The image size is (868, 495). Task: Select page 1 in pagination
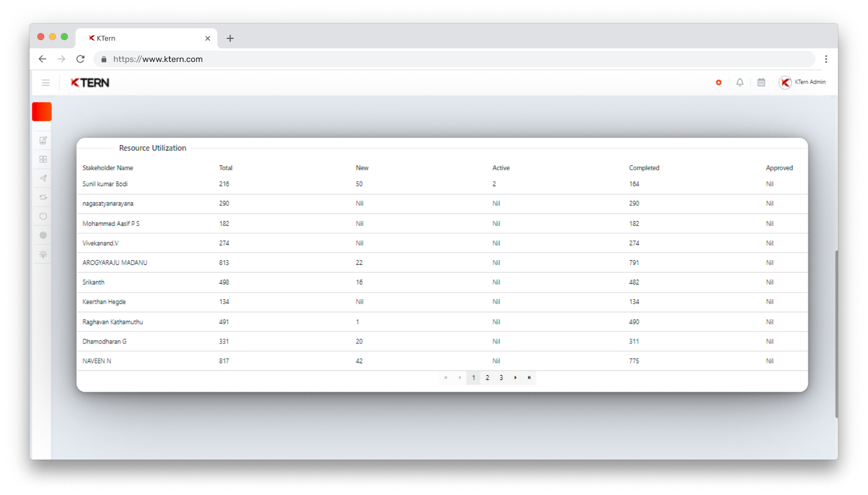473,378
